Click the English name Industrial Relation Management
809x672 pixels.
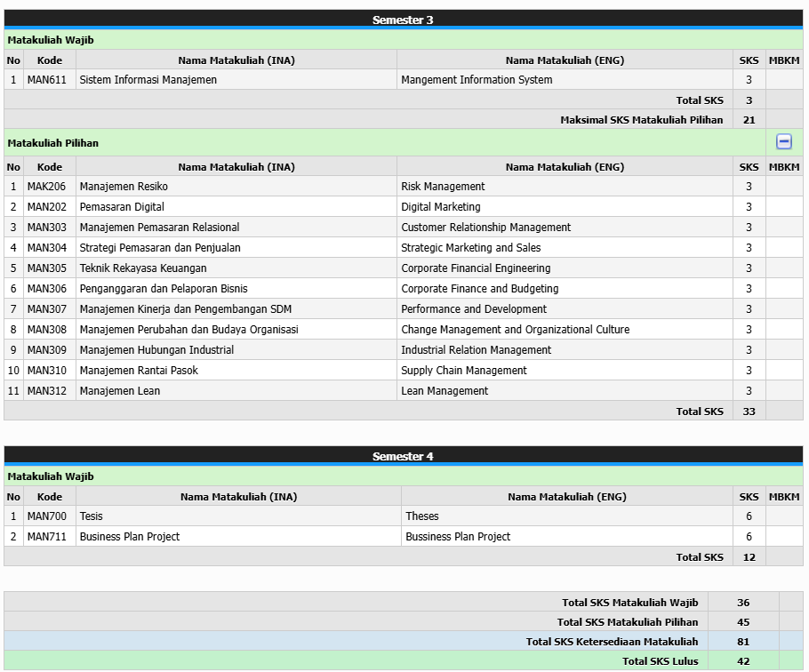pyautogui.click(x=477, y=350)
